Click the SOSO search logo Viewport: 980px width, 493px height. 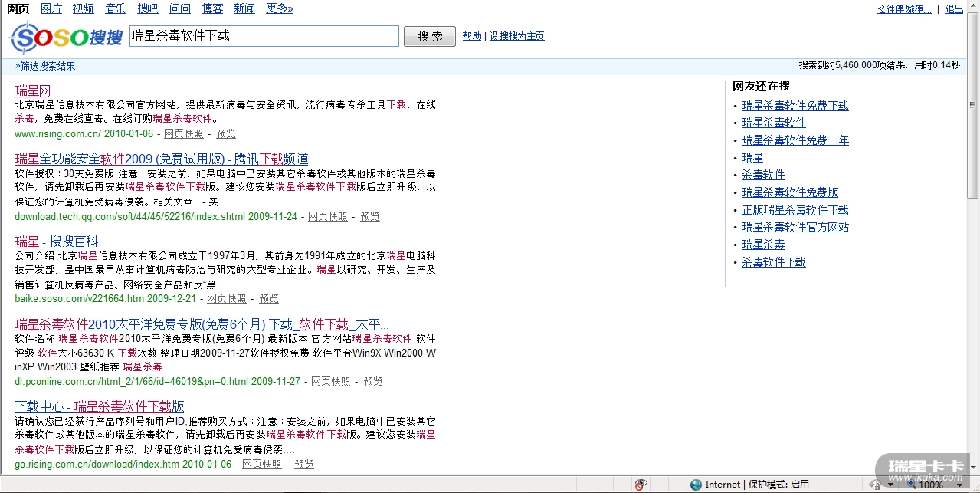tap(65, 37)
